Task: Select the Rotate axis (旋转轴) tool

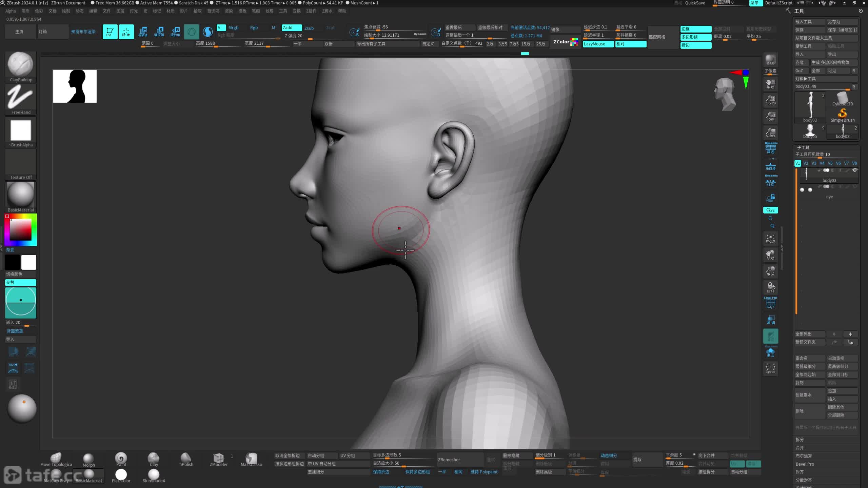Action: pyautogui.click(x=175, y=32)
